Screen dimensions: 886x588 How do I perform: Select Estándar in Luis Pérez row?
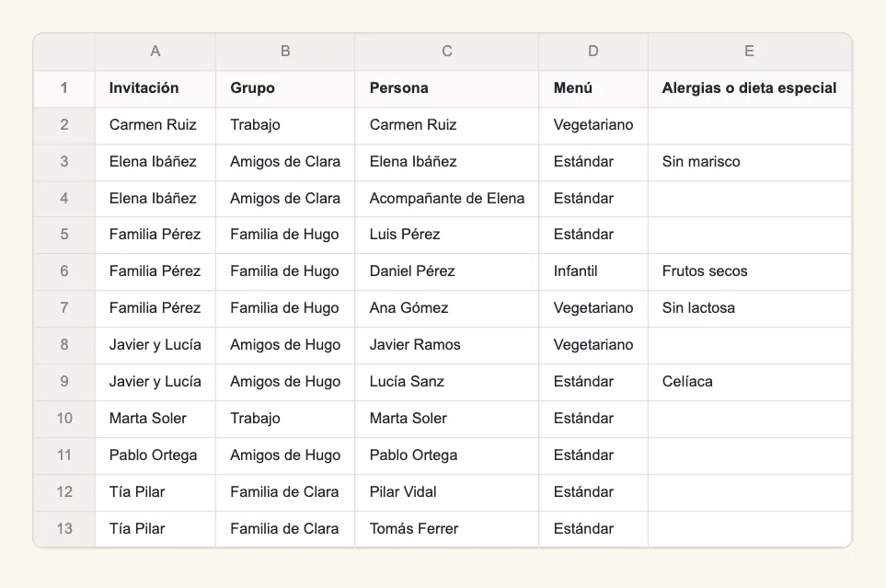(593, 235)
